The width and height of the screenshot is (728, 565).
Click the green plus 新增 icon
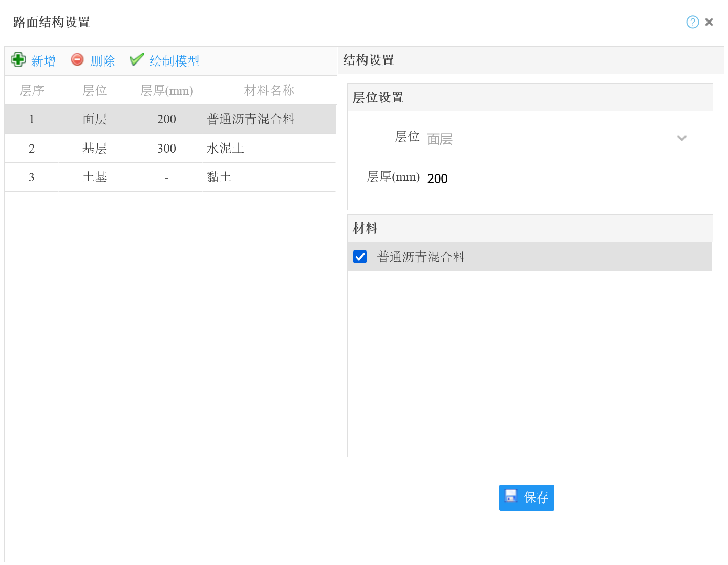click(18, 60)
